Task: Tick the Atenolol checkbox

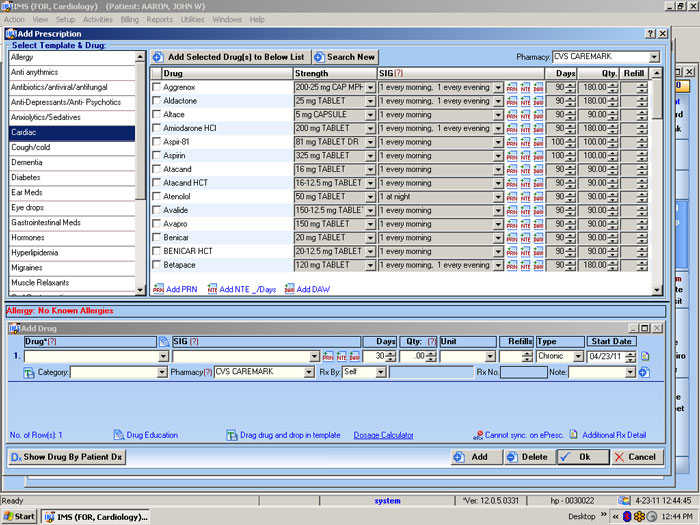Action: click(156, 196)
